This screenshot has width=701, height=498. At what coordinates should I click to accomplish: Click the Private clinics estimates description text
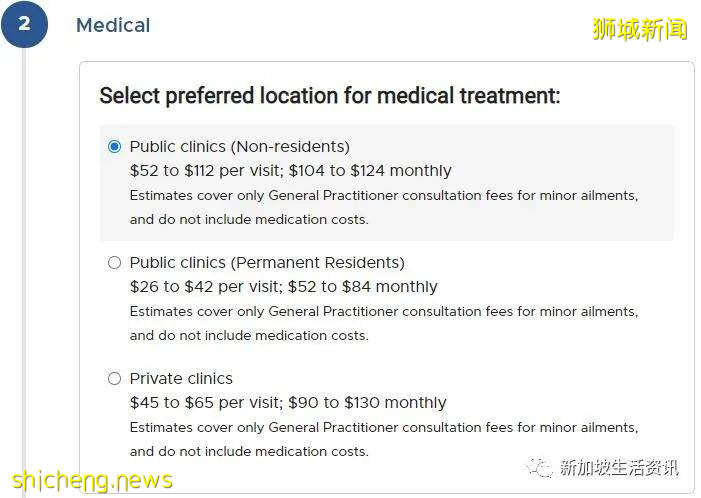tap(383, 439)
